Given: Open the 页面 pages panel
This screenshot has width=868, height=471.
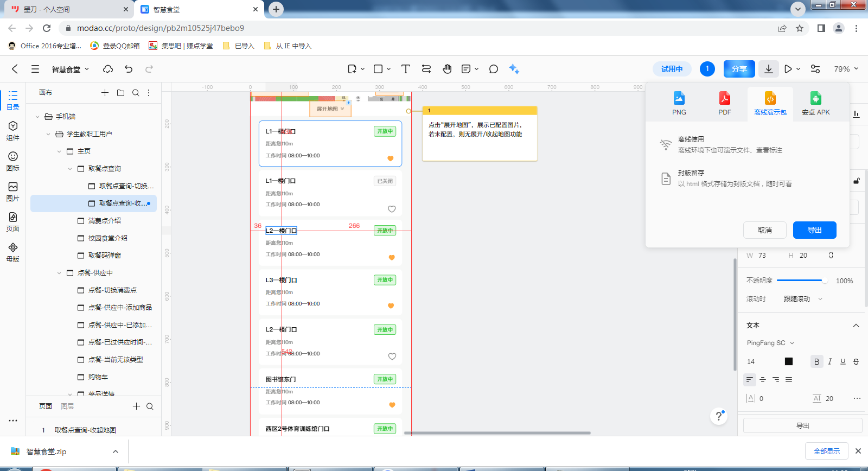Looking at the screenshot, I should click(13, 222).
